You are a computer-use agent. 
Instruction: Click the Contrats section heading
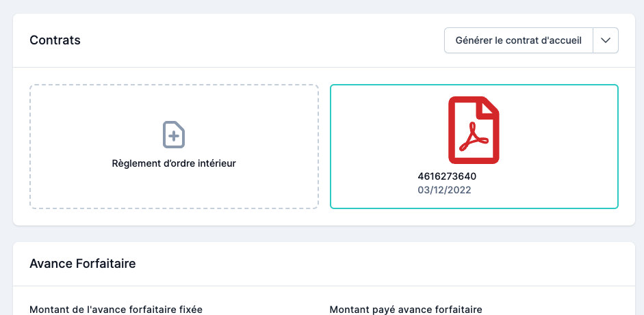coord(55,40)
